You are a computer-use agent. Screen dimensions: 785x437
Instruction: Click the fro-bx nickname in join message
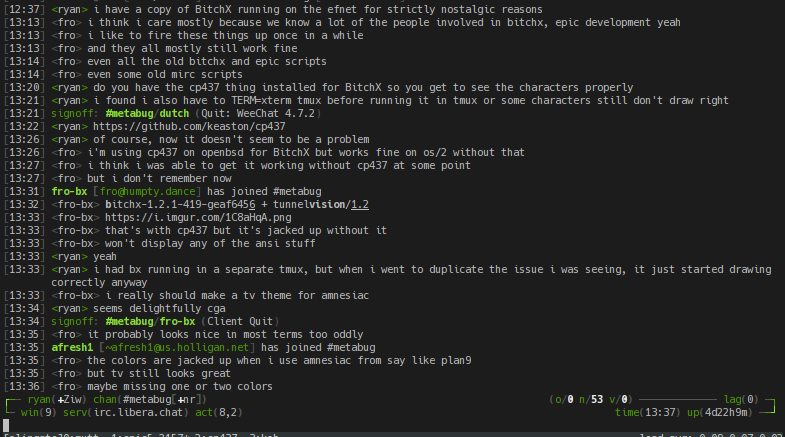(x=74, y=190)
